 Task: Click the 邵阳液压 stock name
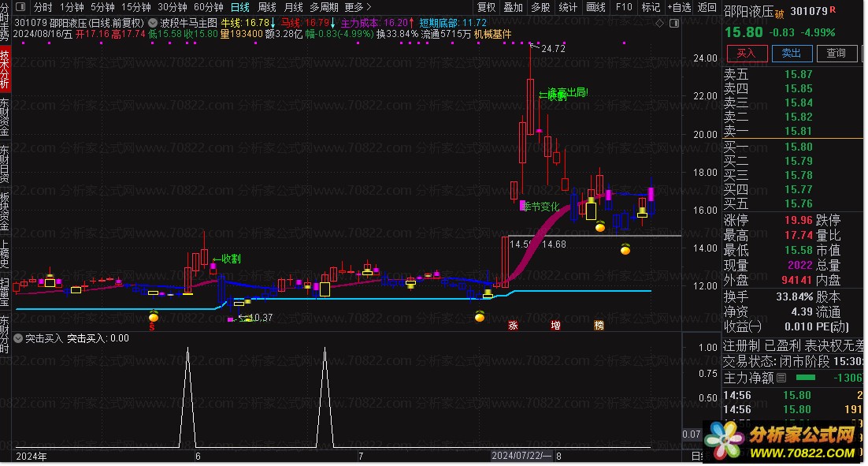(748, 11)
